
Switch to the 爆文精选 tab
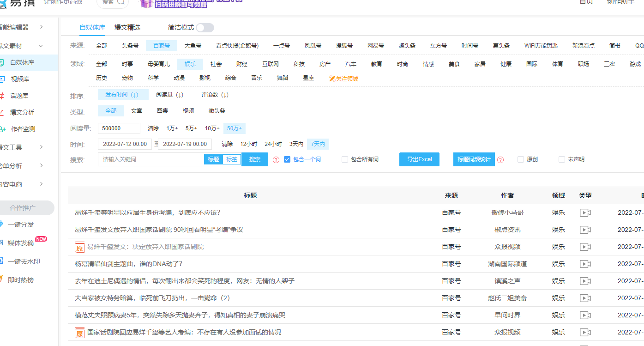[127, 27]
